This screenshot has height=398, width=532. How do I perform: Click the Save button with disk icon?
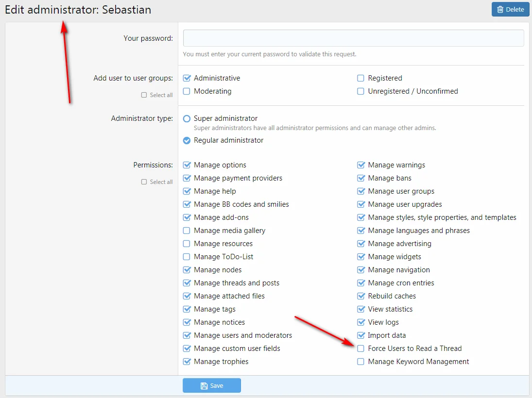pos(212,385)
